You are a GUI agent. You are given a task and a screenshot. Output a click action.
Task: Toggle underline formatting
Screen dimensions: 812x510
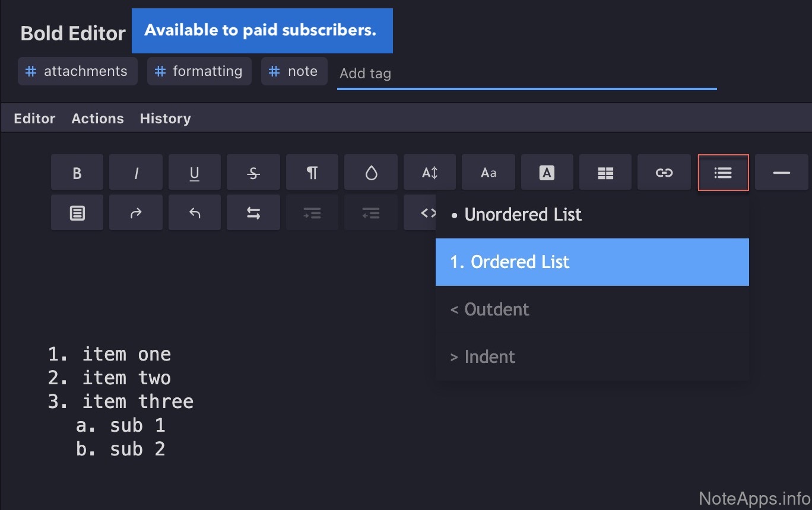pyautogui.click(x=194, y=173)
